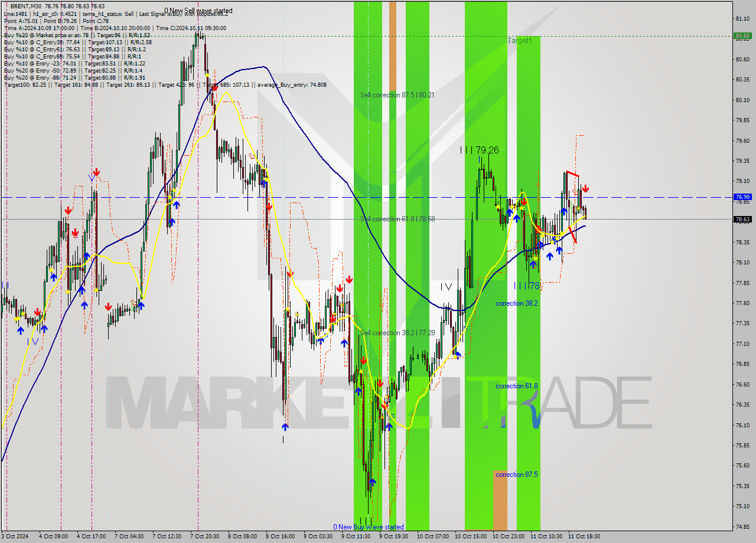The height and width of the screenshot is (543, 756).
Task: Click the blue 78.90 price tag
Action: (742, 197)
